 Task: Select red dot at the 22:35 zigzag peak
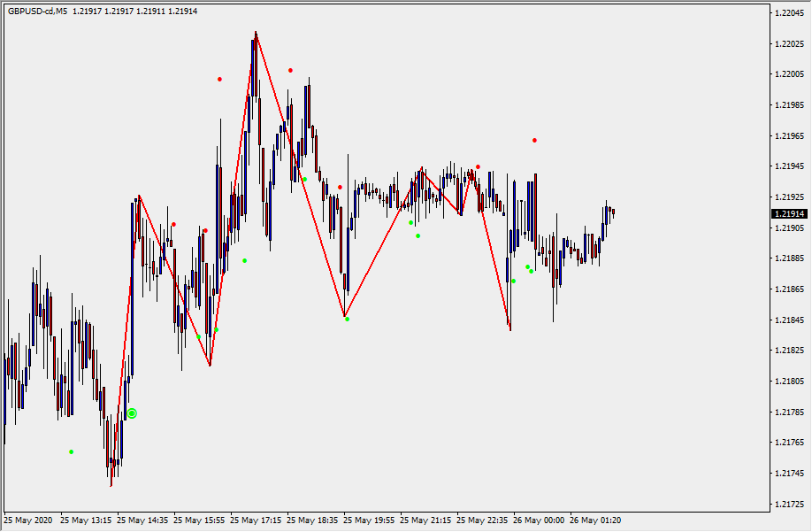[x=478, y=166]
